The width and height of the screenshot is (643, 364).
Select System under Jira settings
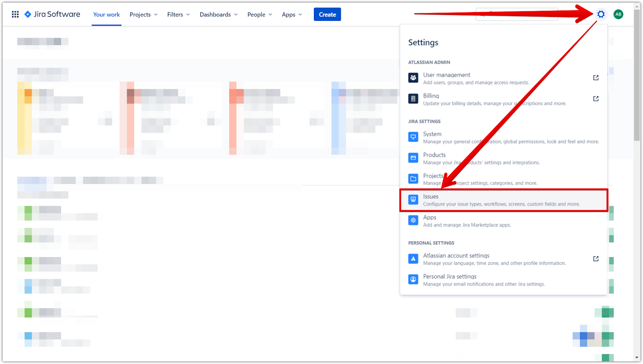pyautogui.click(x=504, y=137)
